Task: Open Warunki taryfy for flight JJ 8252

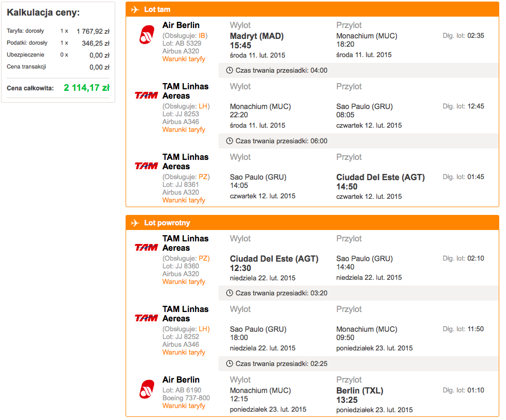Action: click(184, 353)
